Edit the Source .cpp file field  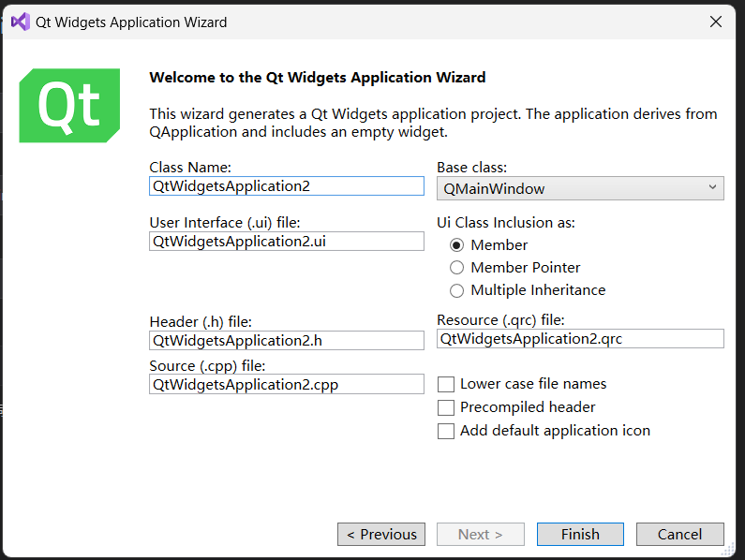tap(287, 384)
